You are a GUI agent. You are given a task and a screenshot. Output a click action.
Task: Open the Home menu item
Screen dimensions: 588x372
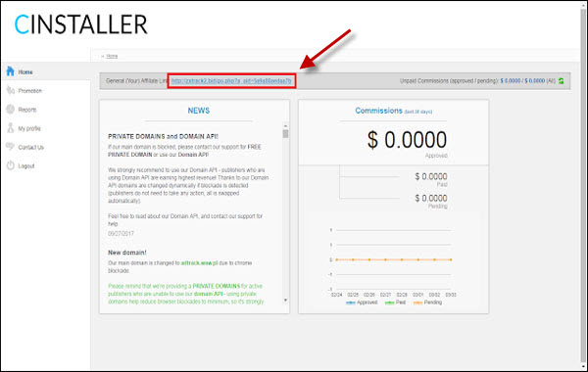click(x=25, y=71)
